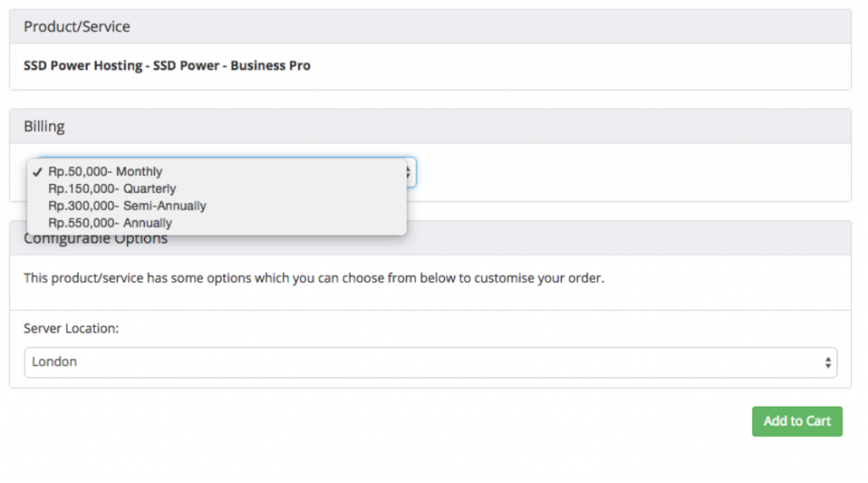
Task: Click the Product/Service panel heading
Action: pos(77,27)
